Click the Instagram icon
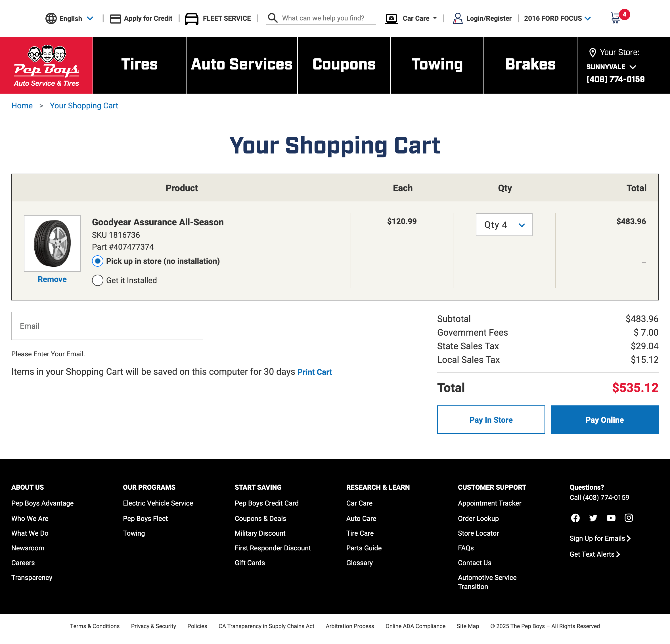The height and width of the screenshot is (644, 670). 629,518
